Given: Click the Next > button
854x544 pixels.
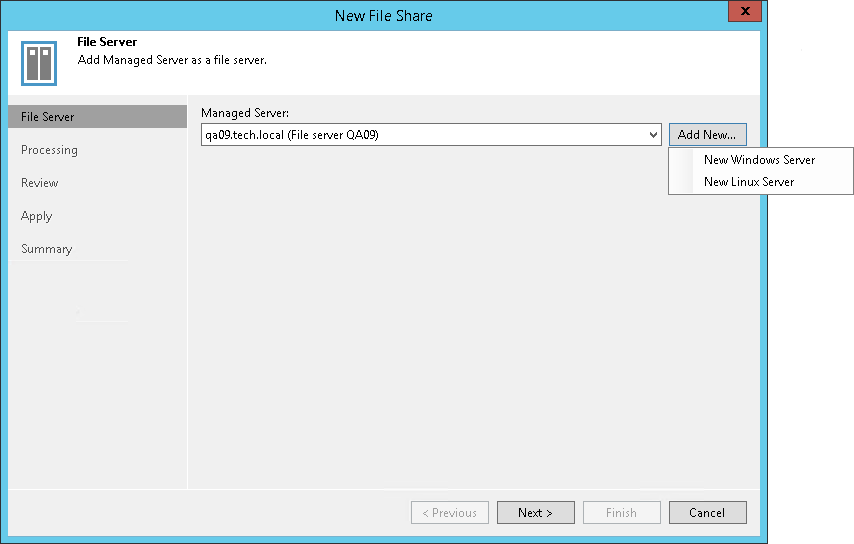Looking at the screenshot, I should [x=535, y=512].
